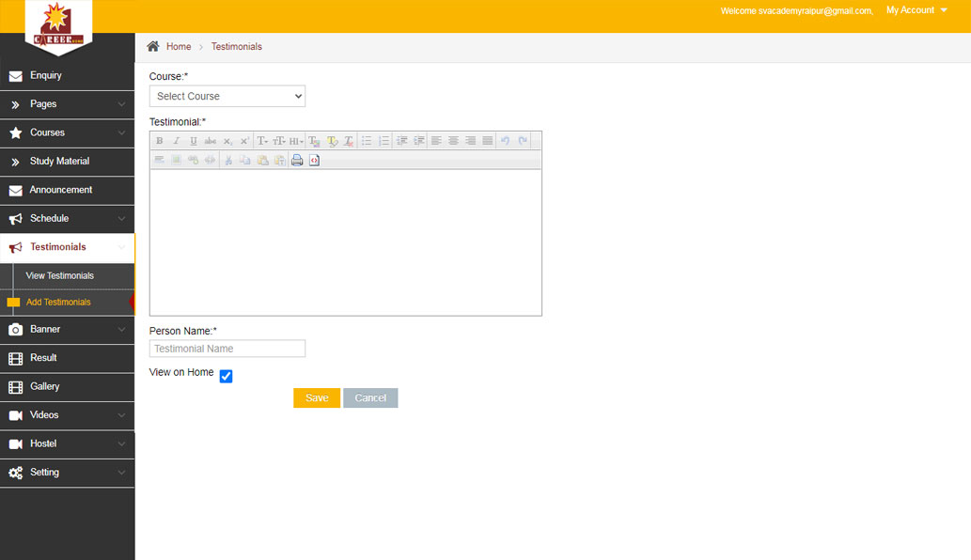971x560 pixels.
Task: Click the Save button
Action: coord(317,398)
